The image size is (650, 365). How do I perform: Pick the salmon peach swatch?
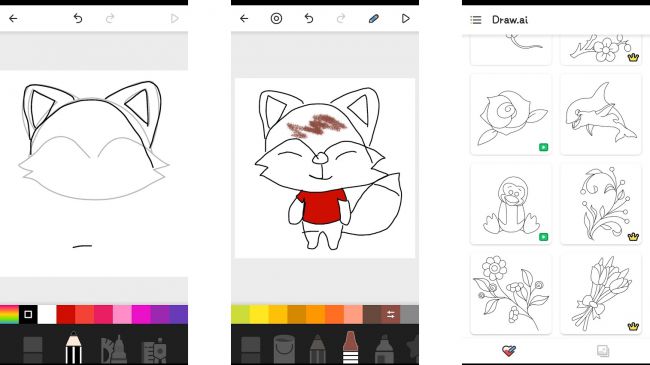coord(353,314)
